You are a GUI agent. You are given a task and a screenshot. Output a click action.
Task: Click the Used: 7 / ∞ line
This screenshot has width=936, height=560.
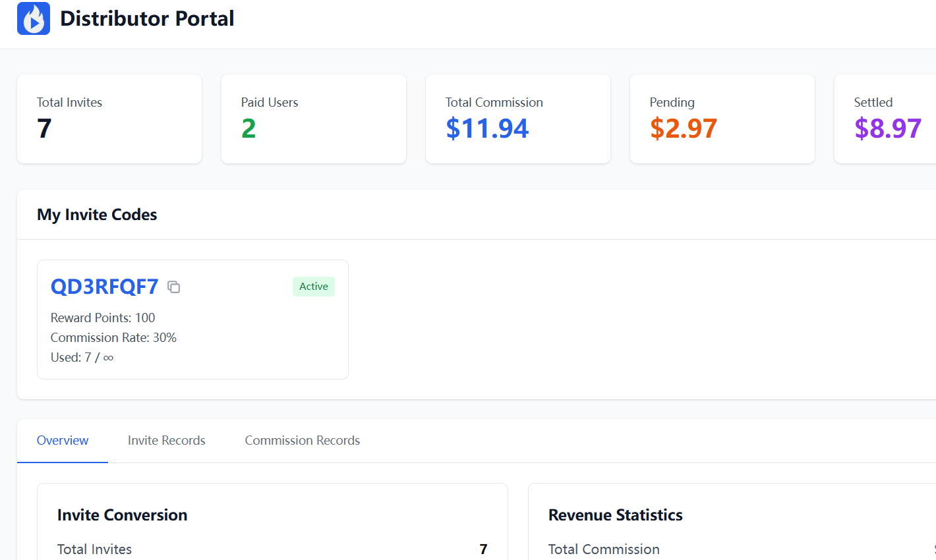pyautogui.click(x=82, y=357)
